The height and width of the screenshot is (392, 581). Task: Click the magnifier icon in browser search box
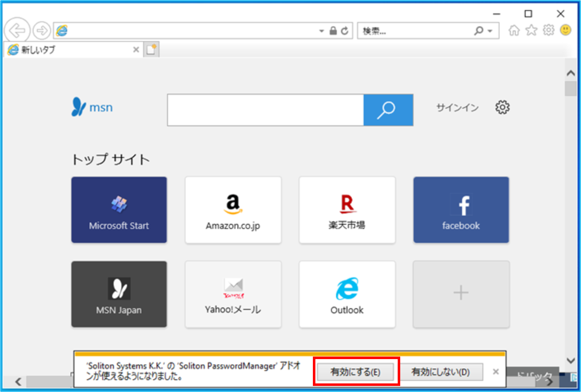click(479, 31)
